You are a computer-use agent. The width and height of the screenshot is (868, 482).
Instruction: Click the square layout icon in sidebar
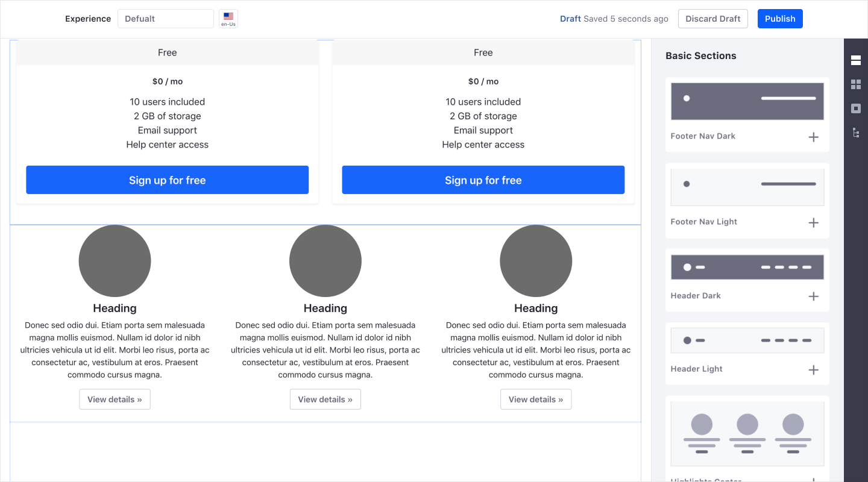855,108
